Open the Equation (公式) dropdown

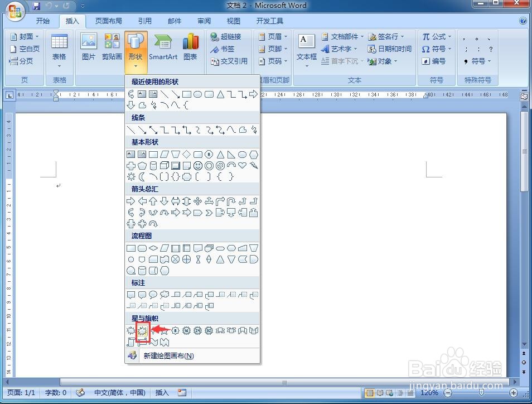437,36
